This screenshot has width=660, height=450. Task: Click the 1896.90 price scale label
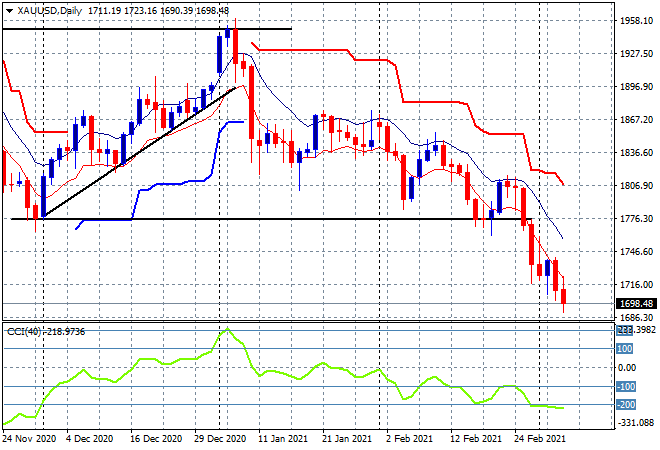coord(636,87)
